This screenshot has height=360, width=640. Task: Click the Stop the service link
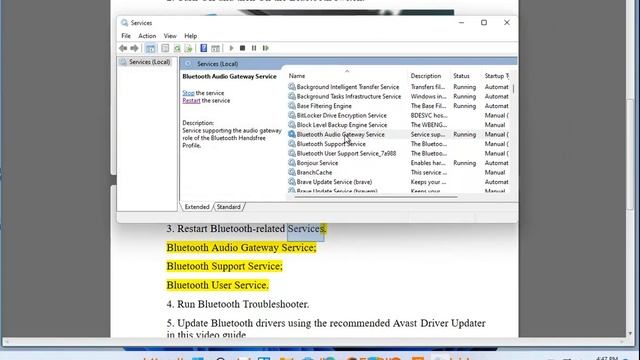[x=188, y=93]
